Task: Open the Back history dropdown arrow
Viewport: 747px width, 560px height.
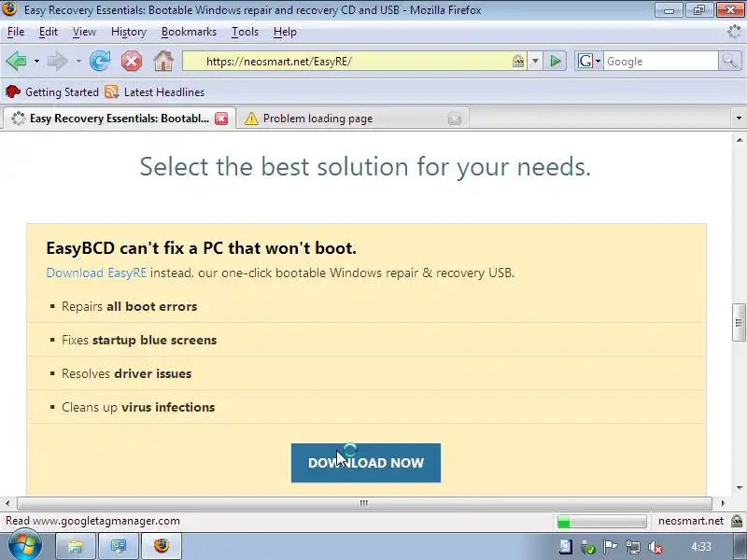Action: point(36,62)
